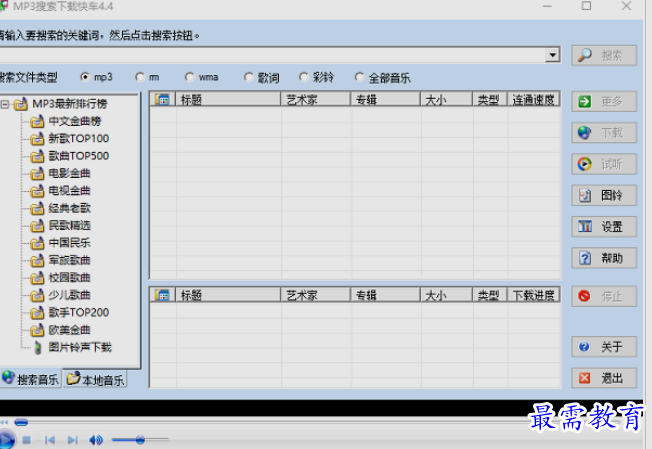This screenshot has width=652, height=449.
Task: Sort search results by 连通速度 column
Action: point(533,100)
